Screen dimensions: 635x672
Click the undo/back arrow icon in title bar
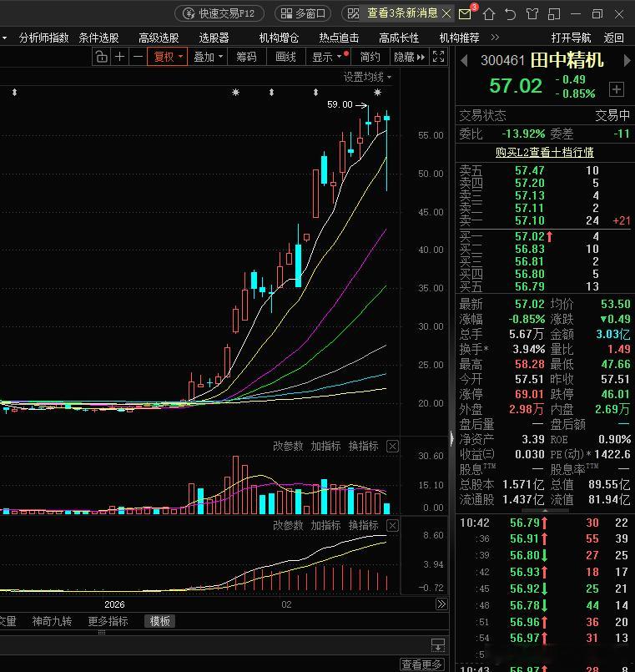tap(511, 14)
